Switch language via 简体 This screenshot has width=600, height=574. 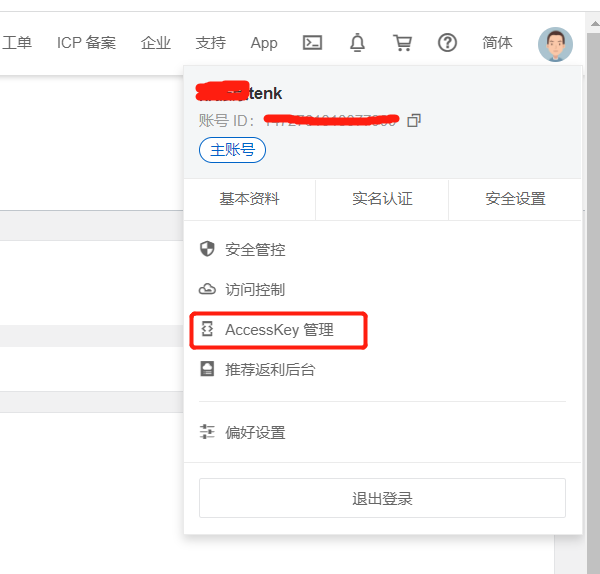coord(497,43)
